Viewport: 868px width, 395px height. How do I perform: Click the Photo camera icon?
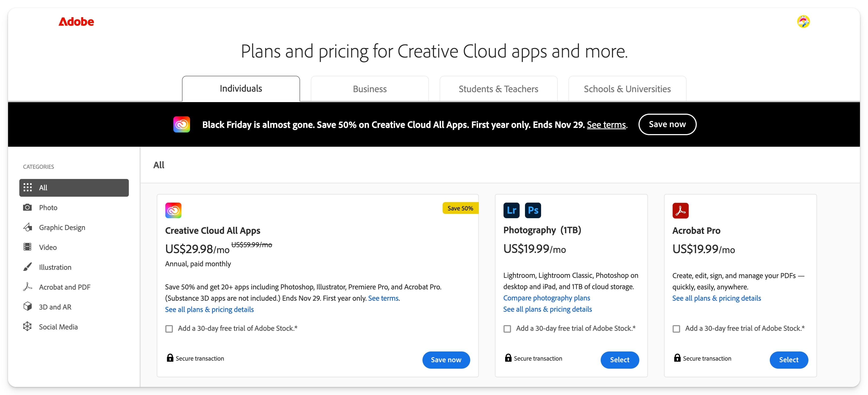click(x=27, y=207)
